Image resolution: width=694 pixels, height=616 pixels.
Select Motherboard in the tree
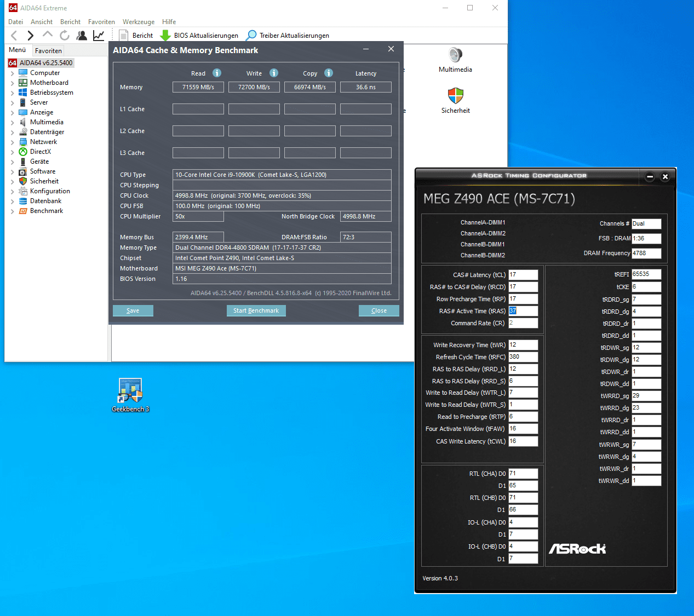[x=49, y=83]
